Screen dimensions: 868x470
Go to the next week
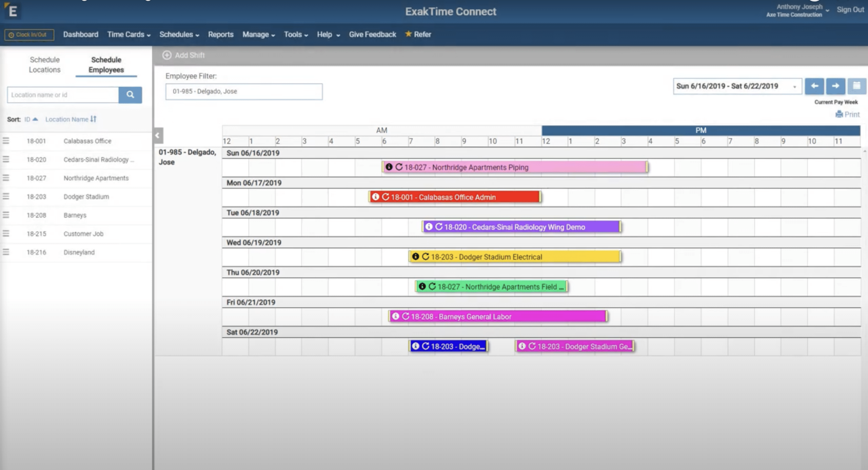tap(835, 86)
